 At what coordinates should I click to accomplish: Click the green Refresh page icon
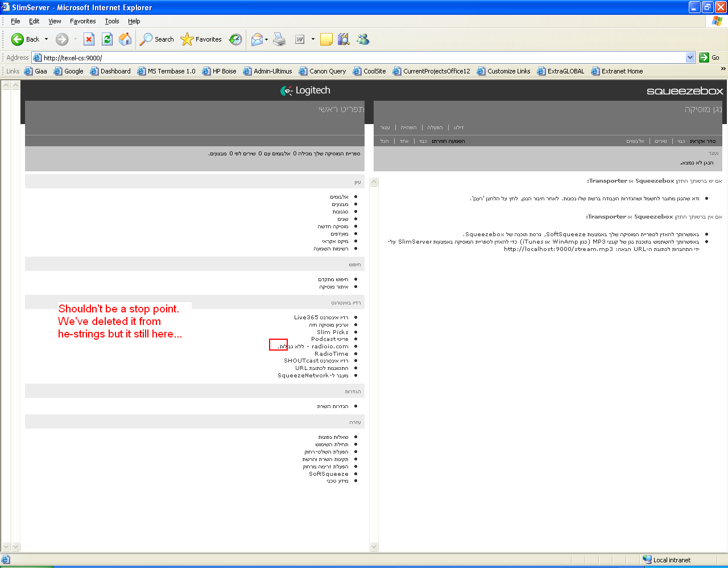point(107,39)
